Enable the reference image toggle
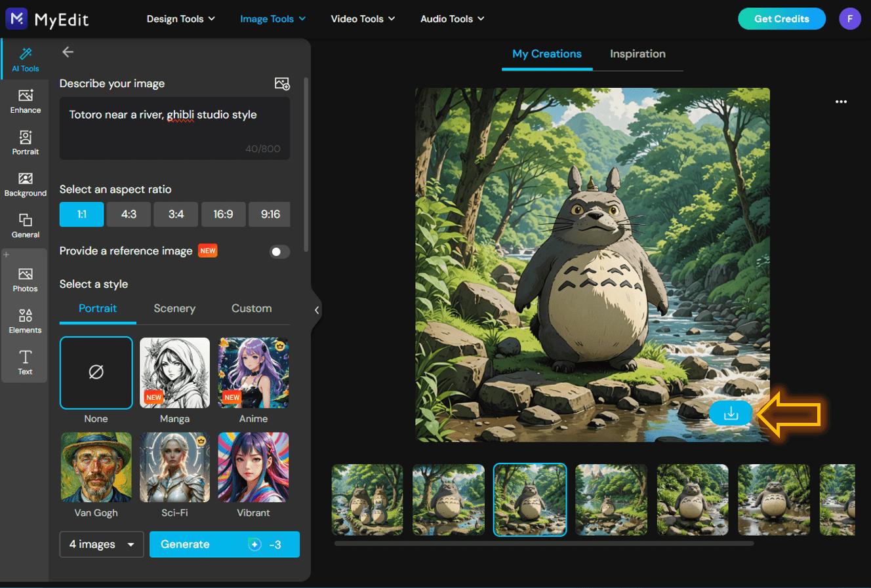The image size is (871, 588). click(278, 252)
